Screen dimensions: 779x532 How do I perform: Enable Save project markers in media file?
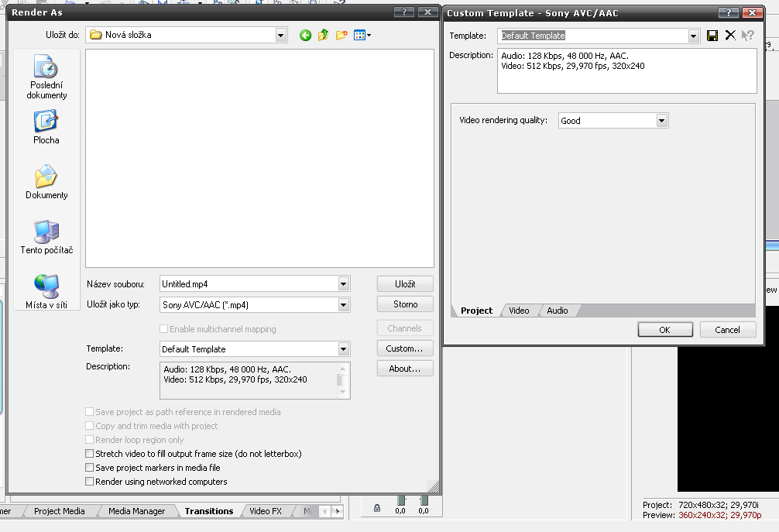89,468
